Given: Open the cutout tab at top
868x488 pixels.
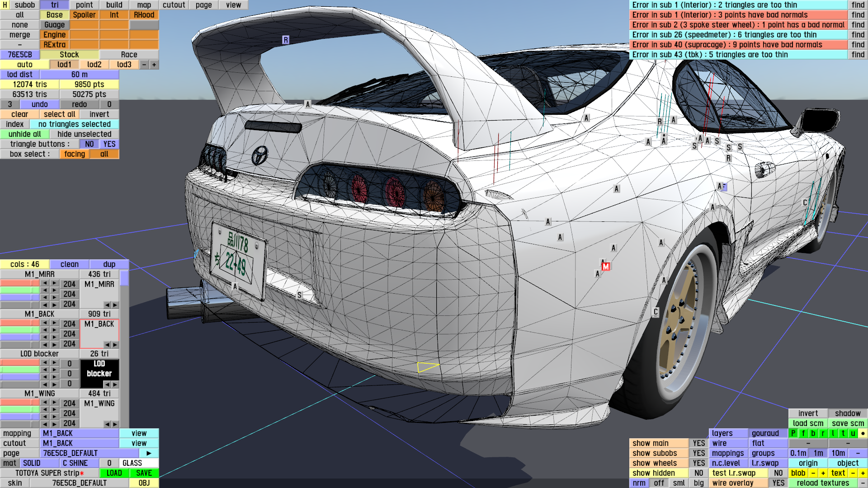Looking at the screenshot, I should (174, 5).
